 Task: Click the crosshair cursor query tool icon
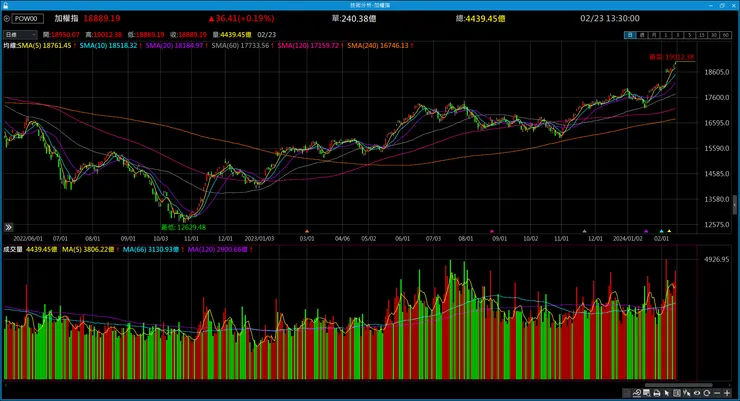click(x=687, y=393)
